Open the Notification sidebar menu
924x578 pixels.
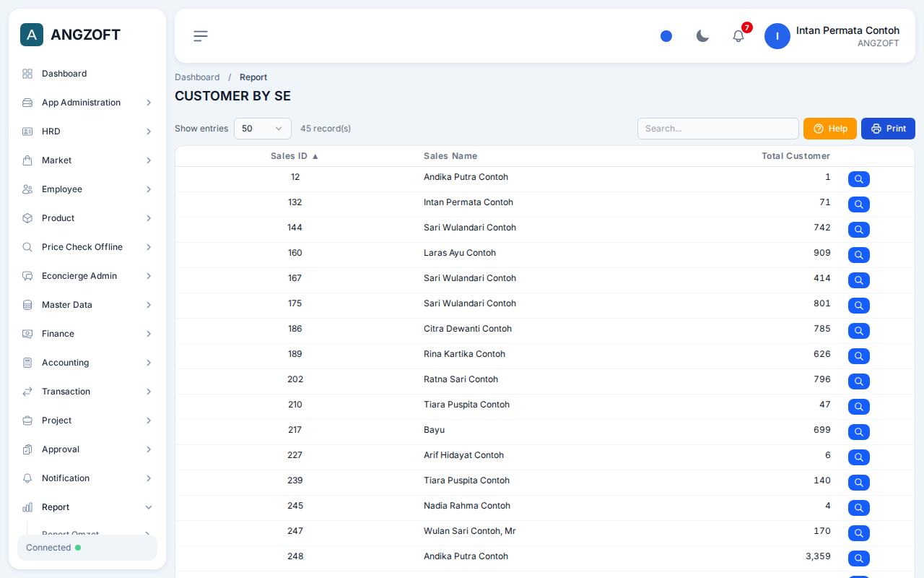(87, 478)
